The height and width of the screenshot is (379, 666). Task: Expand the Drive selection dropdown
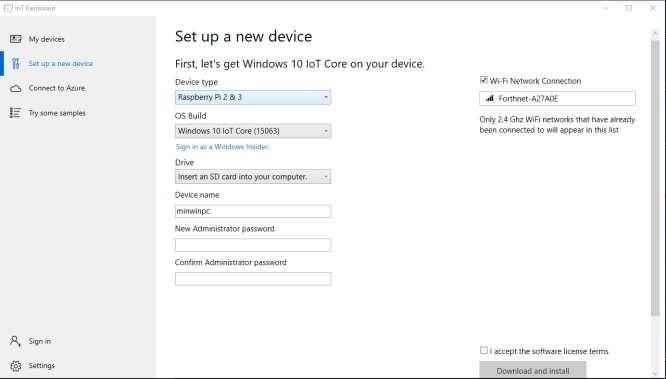(x=253, y=177)
